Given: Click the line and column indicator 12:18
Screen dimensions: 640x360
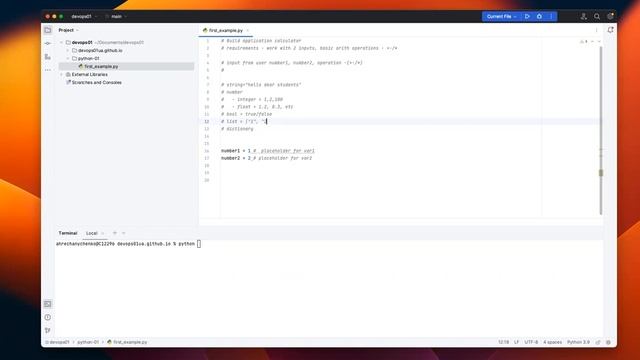Looking at the screenshot, I should 503,342.
